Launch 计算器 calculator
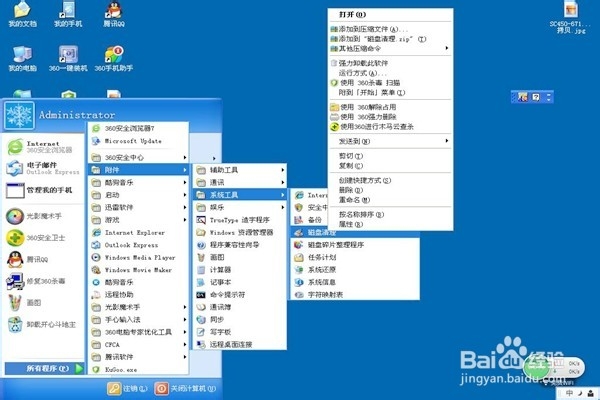Viewport: 600px width, 400px height. (x=240, y=270)
